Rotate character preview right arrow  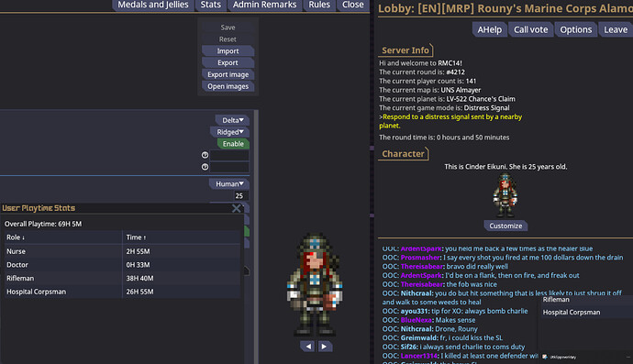pyautogui.click(x=324, y=347)
